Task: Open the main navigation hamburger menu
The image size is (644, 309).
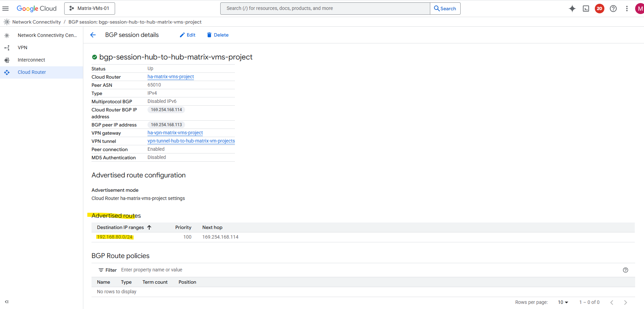Action: (6, 9)
